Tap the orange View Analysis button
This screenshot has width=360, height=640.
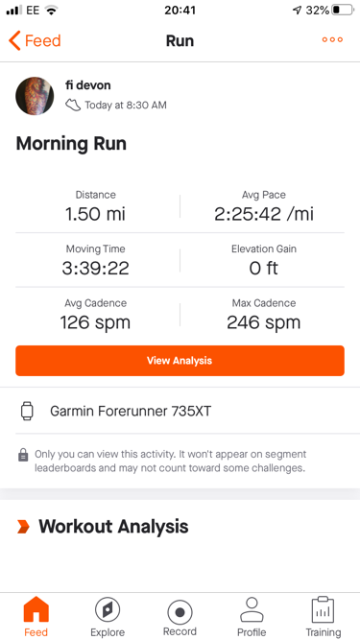point(180,361)
